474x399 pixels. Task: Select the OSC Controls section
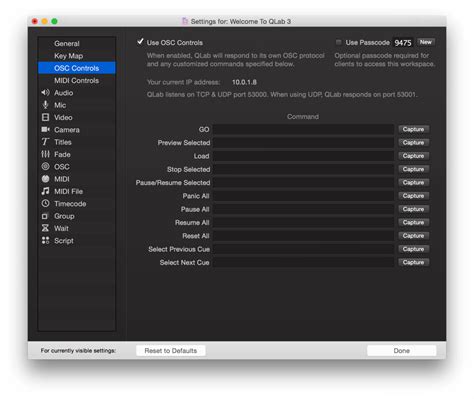77,68
